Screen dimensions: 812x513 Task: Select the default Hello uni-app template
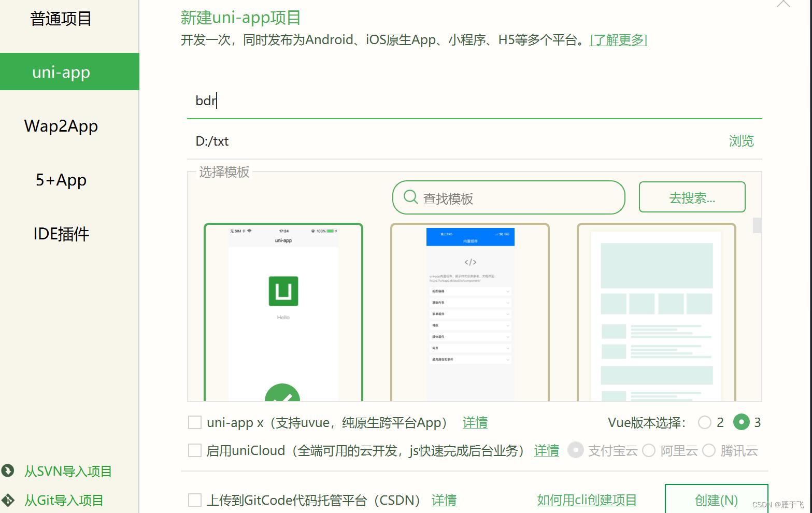283,312
